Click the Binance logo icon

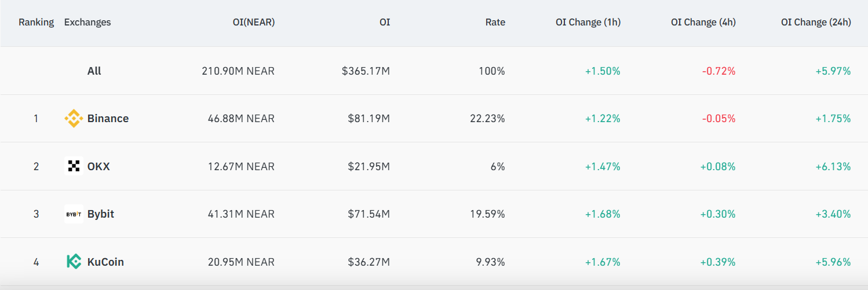(74, 119)
